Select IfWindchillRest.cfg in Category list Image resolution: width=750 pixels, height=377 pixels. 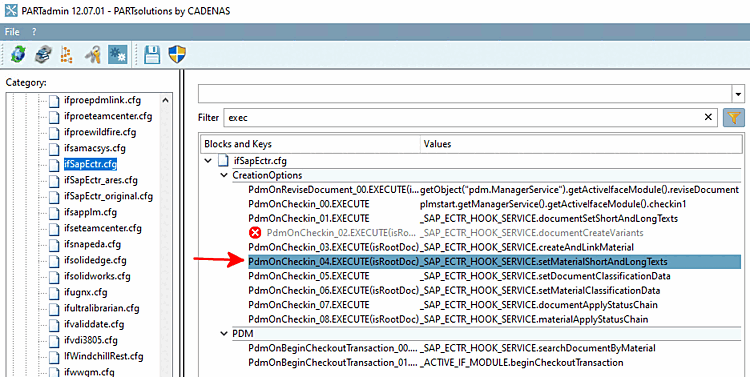pos(104,356)
